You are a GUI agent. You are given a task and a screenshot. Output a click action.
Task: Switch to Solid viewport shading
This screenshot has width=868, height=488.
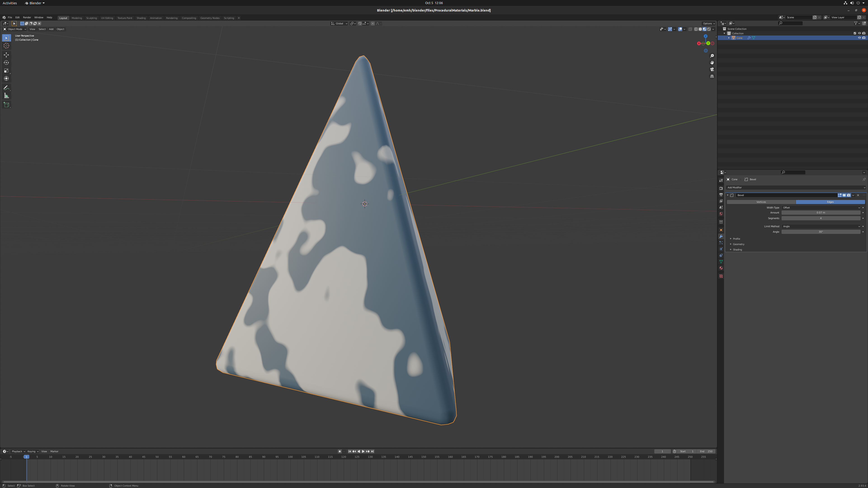[700, 29]
